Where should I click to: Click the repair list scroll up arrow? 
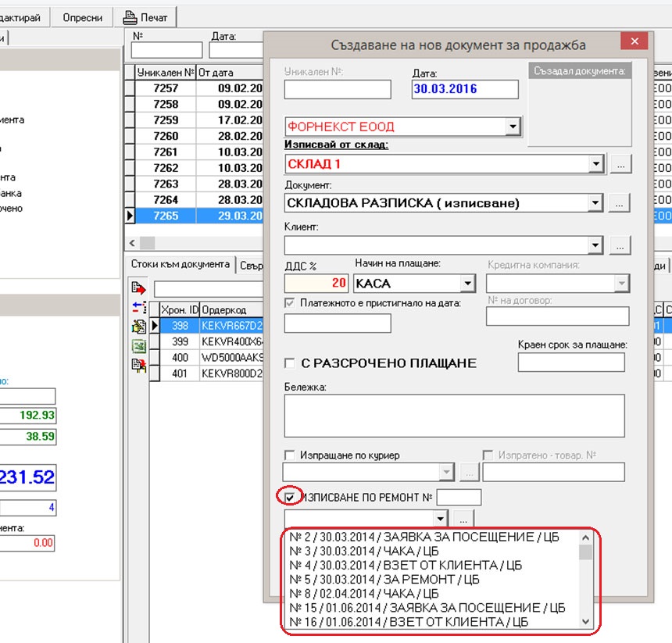(586, 538)
